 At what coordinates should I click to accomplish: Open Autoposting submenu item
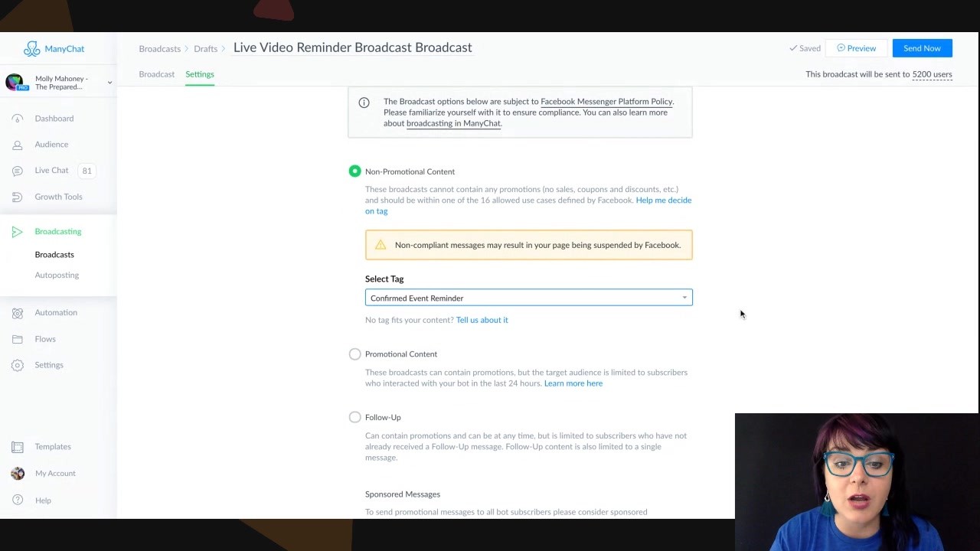pyautogui.click(x=57, y=275)
